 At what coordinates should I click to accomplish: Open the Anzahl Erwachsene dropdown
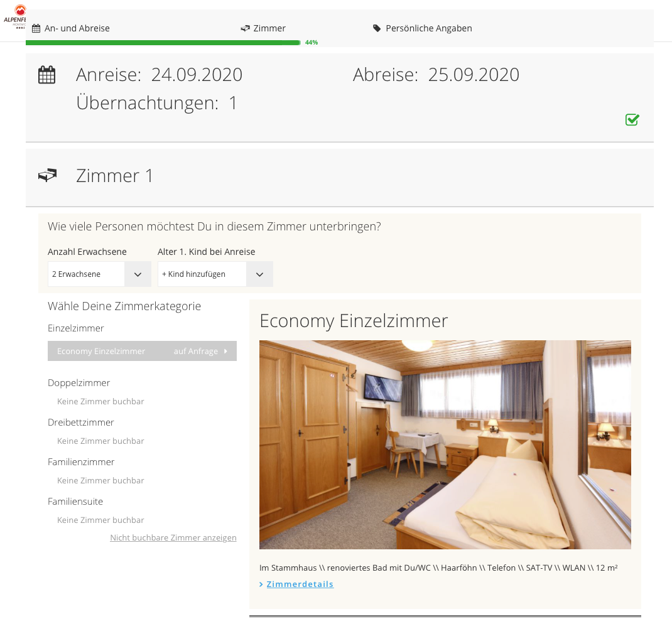[99, 274]
